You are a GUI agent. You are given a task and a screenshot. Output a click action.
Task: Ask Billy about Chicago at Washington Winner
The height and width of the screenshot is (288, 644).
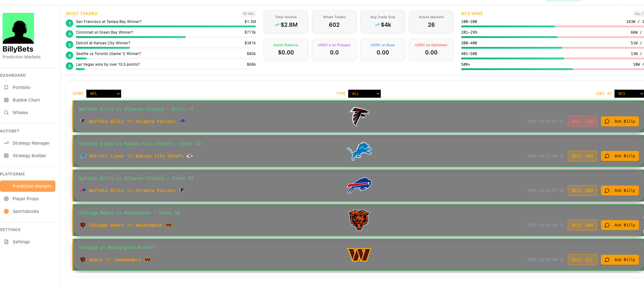point(620,260)
